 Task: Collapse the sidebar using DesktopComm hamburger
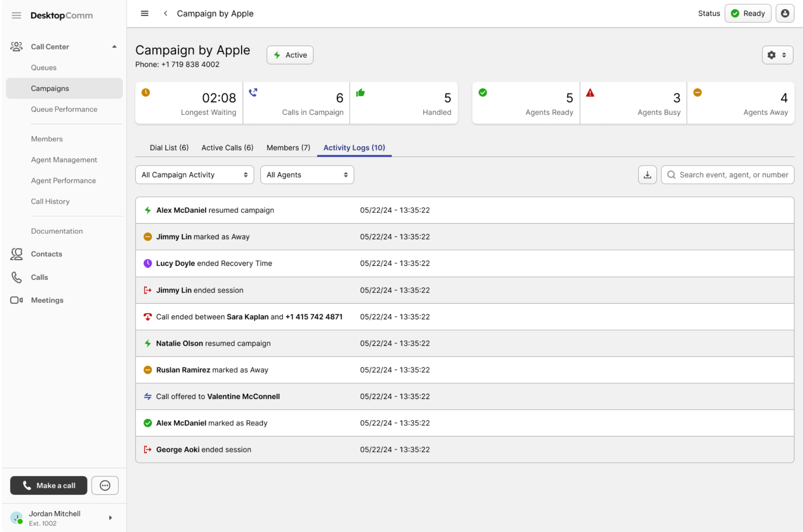(x=16, y=15)
